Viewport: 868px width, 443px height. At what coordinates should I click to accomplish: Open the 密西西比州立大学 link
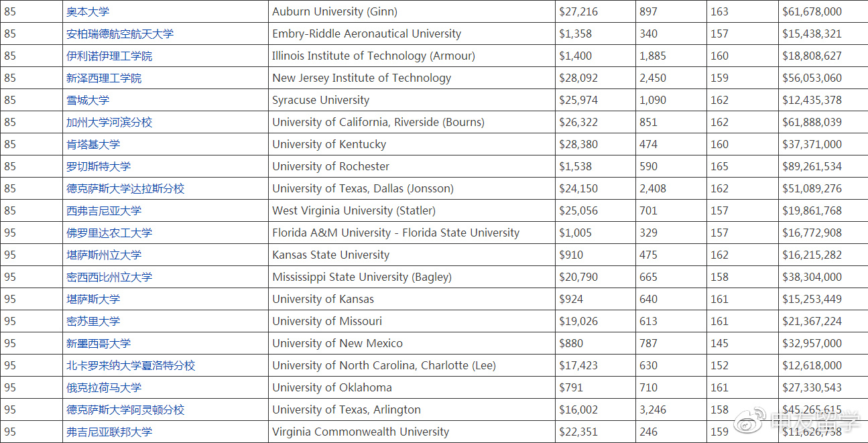click(109, 277)
